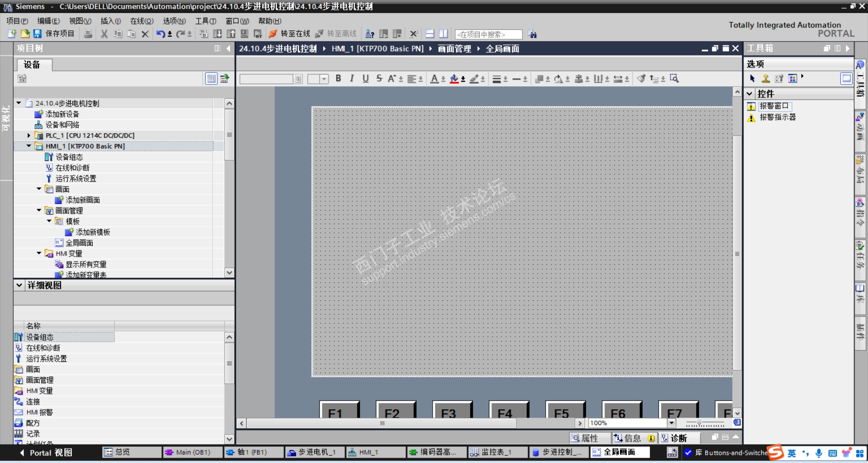Click the search in project binoculars icon
Image resolution: width=868 pixels, height=463 pixels.
532,34
